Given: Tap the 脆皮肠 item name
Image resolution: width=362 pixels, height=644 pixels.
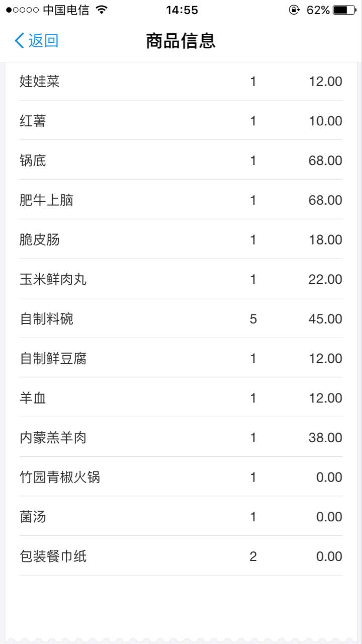Looking at the screenshot, I should coord(40,239).
